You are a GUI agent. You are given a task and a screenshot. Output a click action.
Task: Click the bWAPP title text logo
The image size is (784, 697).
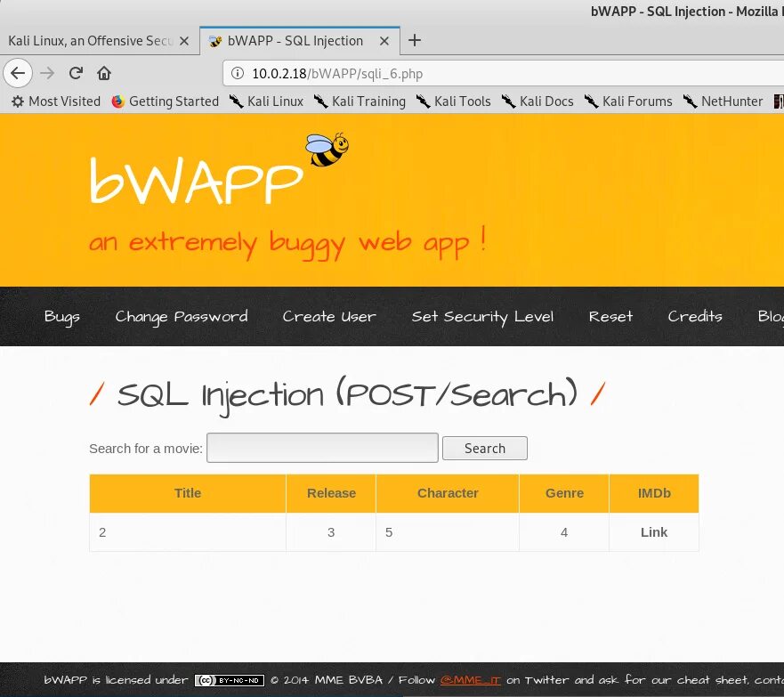(196, 179)
